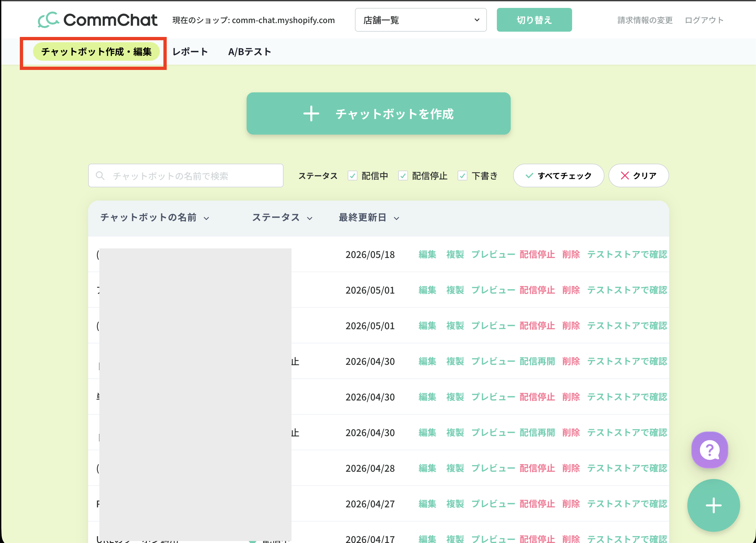Click 配信停止 in the 2026/04/27 row
Screen dimensions: 756x543
[537, 504]
